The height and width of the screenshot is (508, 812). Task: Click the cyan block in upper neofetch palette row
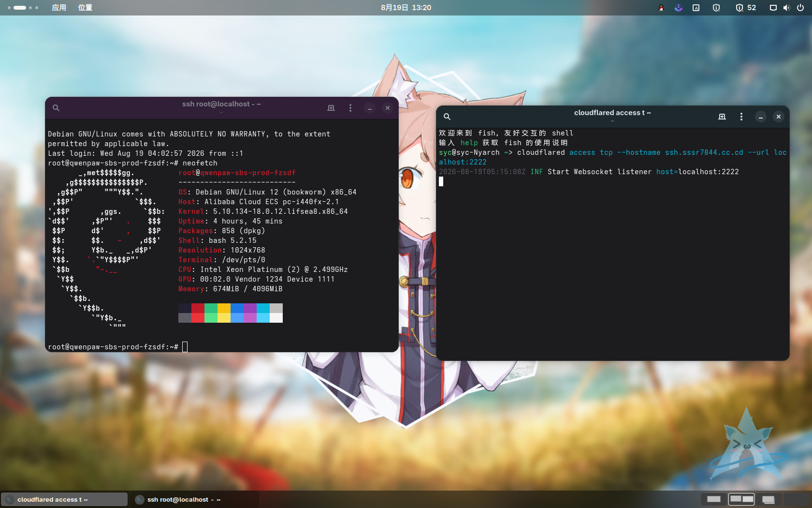pos(263,308)
